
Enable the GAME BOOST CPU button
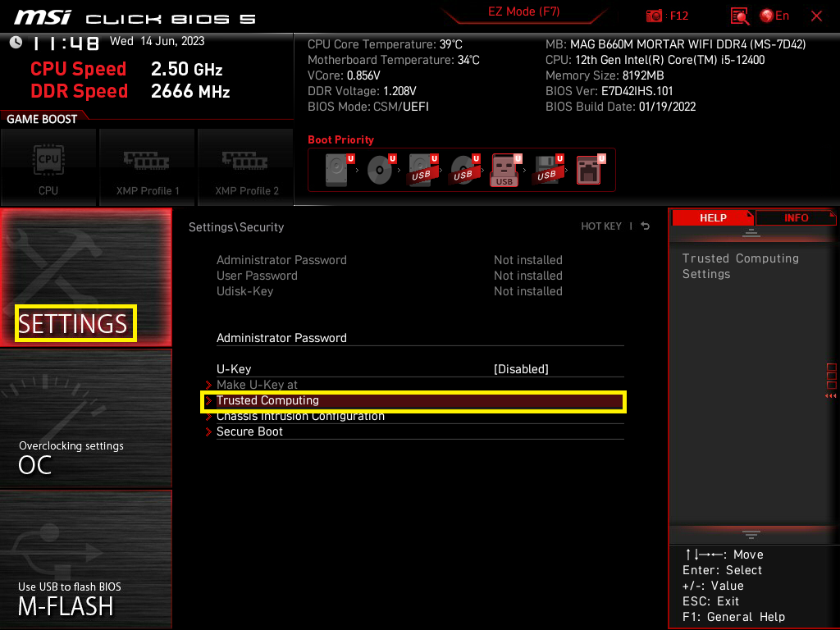click(x=48, y=167)
